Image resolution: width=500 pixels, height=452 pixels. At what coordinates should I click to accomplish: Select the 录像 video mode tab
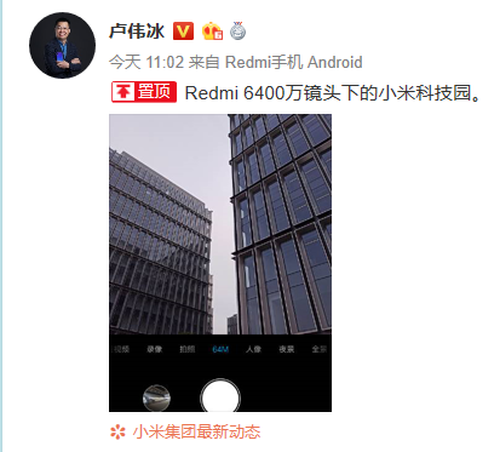154,349
